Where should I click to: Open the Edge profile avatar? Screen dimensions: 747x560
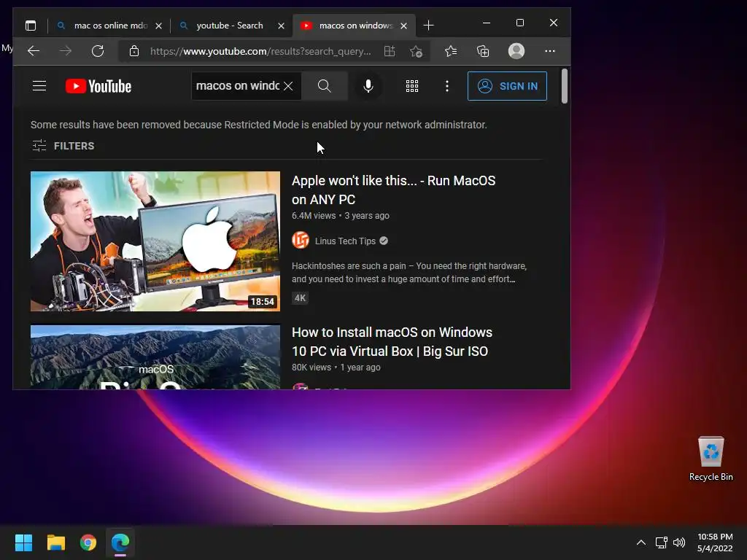pyautogui.click(x=516, y=51)
